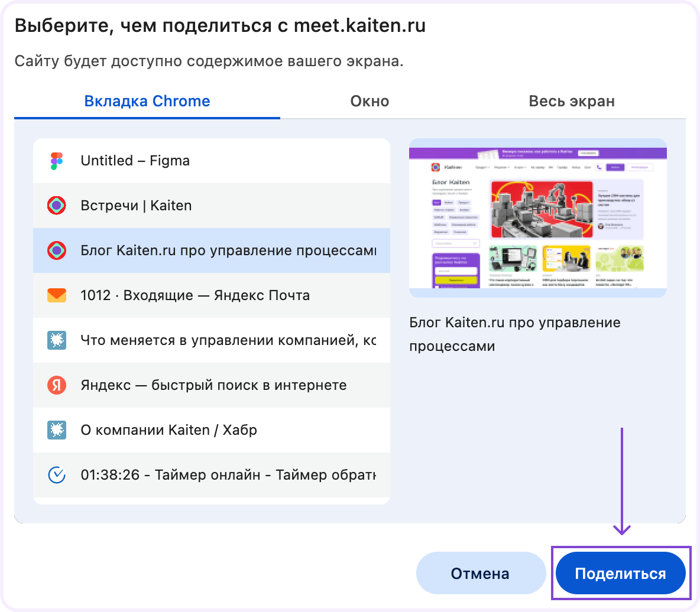Screen dimensions: 700x612
Task: Click preview caption Блог Kaiten.ru про управление процессами
Action: (x=515, y=334)
